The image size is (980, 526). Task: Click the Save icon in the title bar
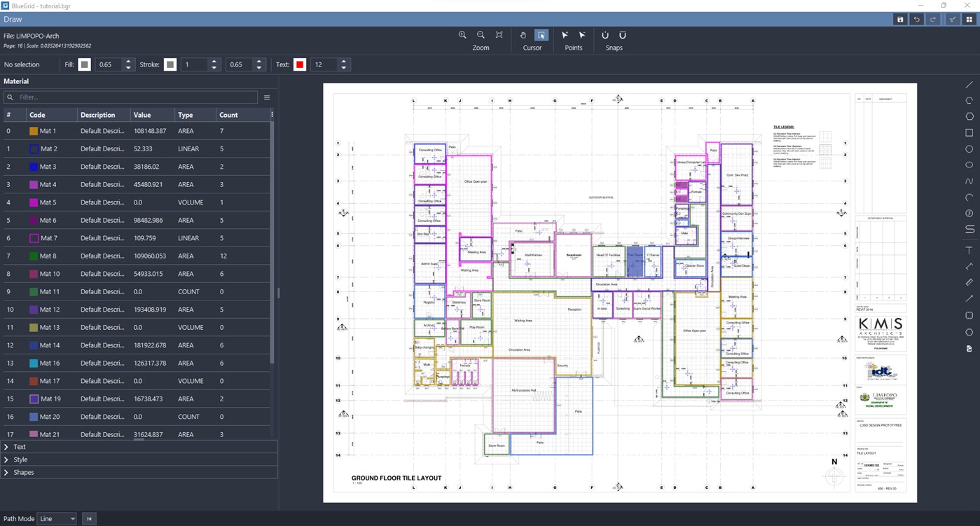(x=900, y=19)
